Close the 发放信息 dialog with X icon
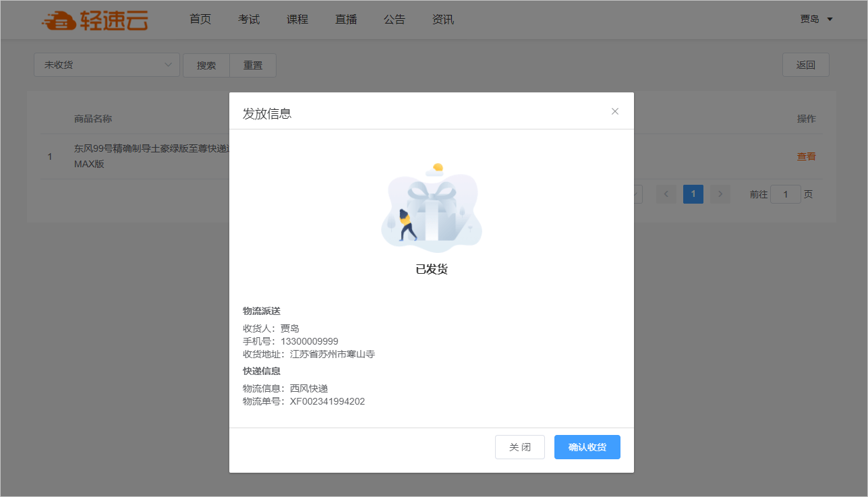Viewport: 868px width, 497px height. [614, 111]
